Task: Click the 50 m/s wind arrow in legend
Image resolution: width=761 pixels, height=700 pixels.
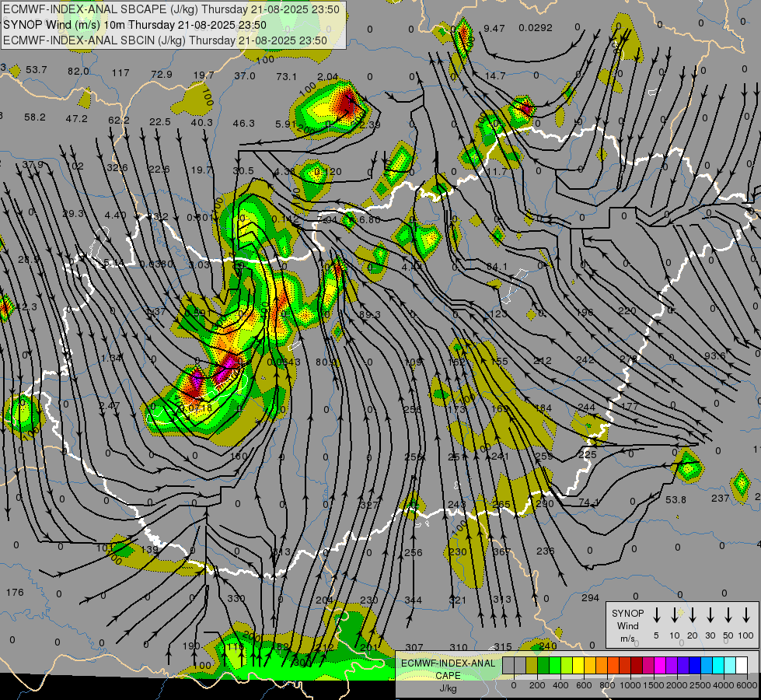Action: point(728,615)
